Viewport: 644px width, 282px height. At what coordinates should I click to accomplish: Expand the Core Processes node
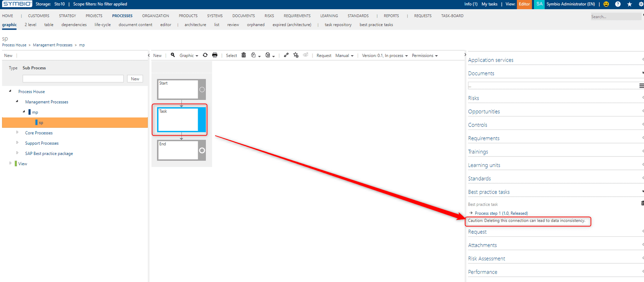point(17,132)
